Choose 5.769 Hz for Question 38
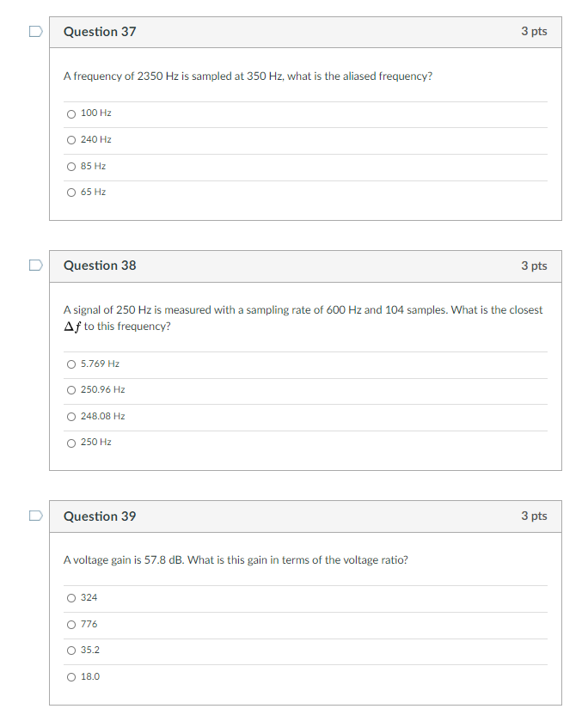588x721 pixels. click(x=71, y=364)
